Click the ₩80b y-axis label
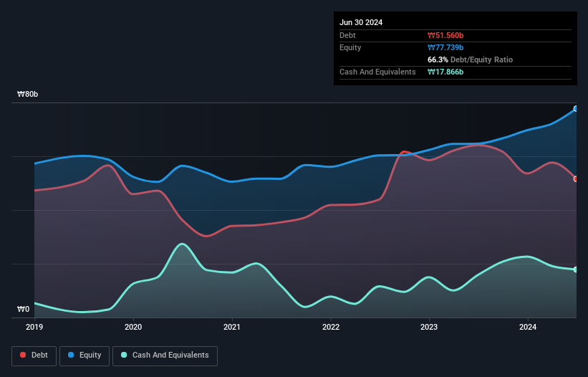 click(x=27, y=94)
